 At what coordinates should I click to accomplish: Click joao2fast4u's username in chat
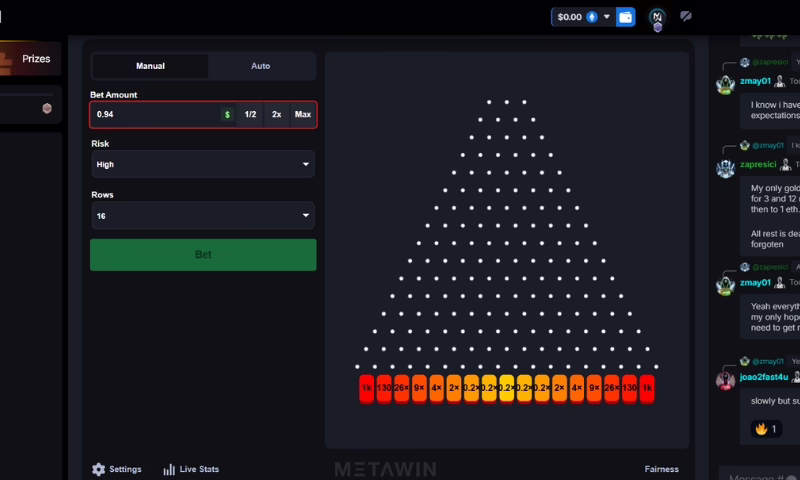point(764,377)
